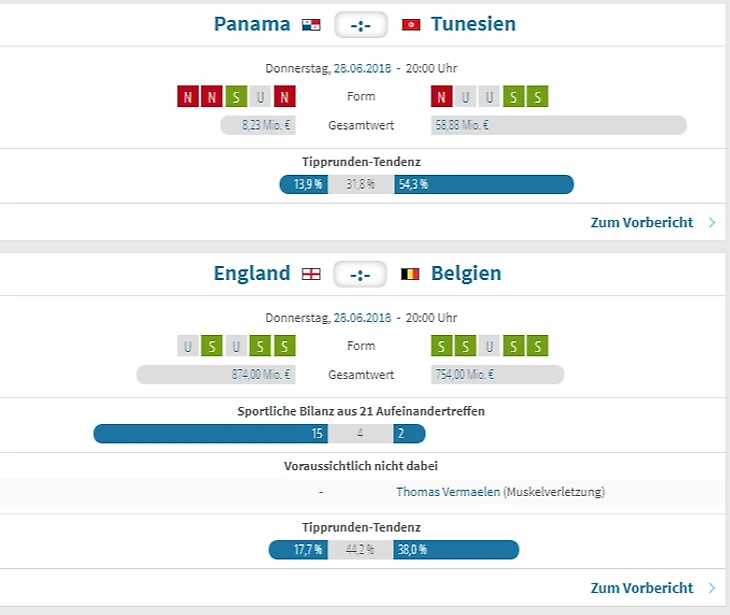Open Zum Vorbericht for Panama vs Tunesien
This screenshot has height=615, width=730.
pyautogui.click(x=641, y=222)
